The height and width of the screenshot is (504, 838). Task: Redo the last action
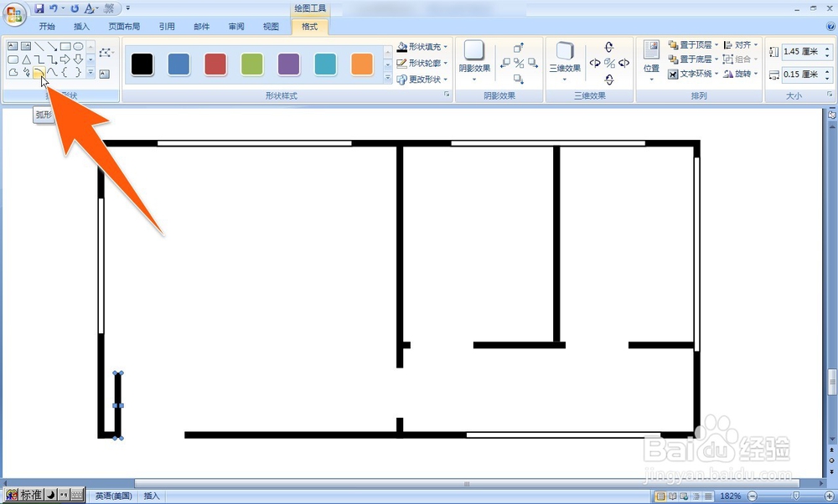75,8
